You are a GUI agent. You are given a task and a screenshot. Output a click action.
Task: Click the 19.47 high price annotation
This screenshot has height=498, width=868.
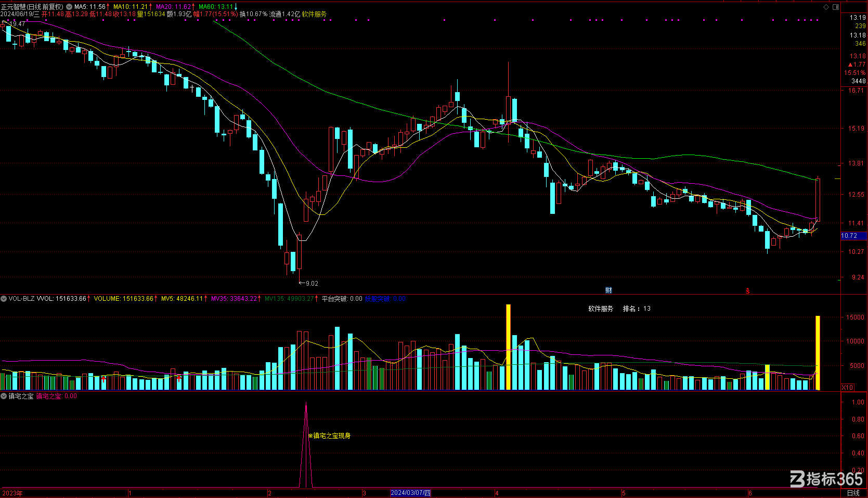pyautogui.click(x=18, y=24)
